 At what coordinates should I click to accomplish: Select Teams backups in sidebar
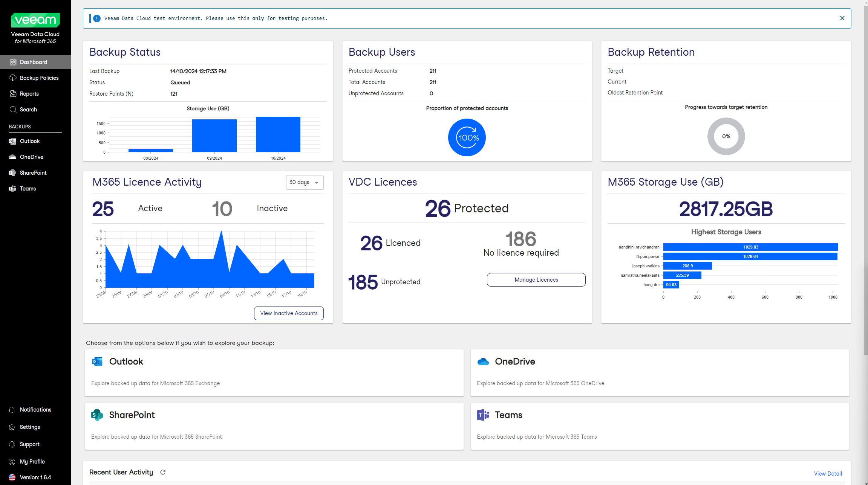[x=35, y=189]
